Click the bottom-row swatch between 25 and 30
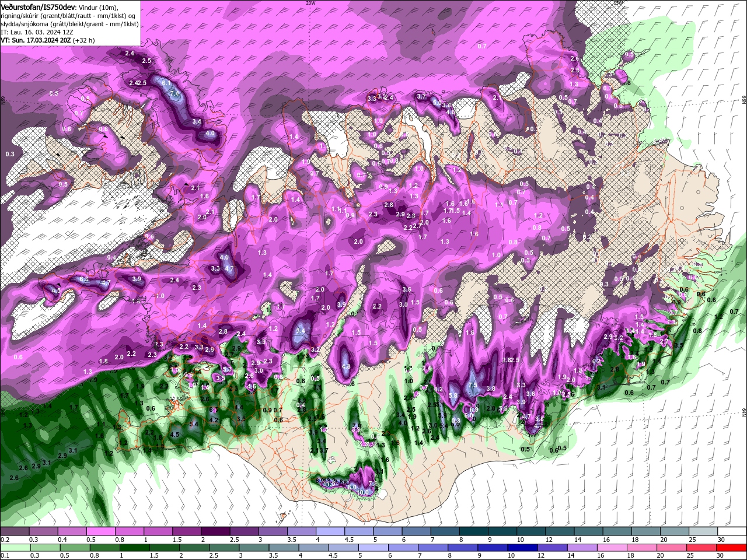The height and width of the screenshot is (560, 747). coord(700,548)
